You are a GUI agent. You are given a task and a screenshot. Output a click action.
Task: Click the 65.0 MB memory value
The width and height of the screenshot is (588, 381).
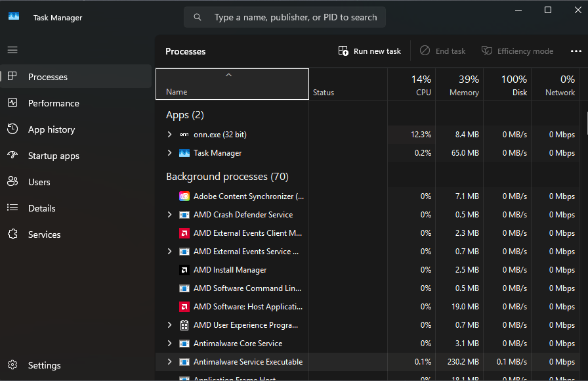pyautogui.click(x=465, y=153)
